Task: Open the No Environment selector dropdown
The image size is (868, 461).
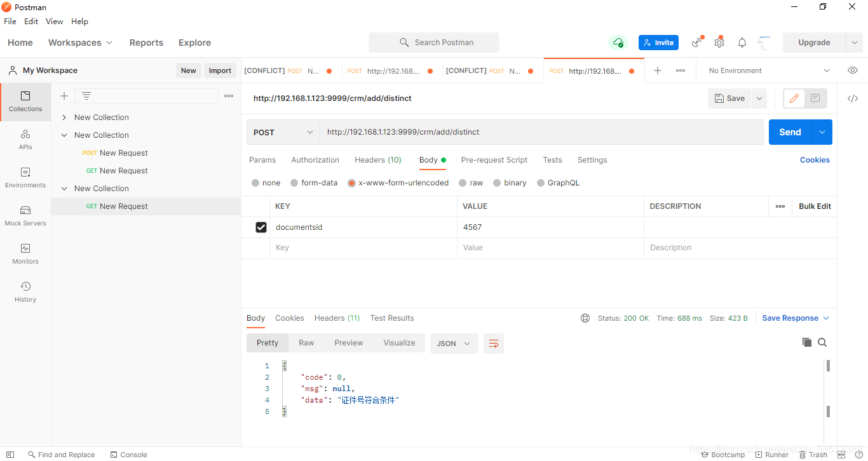Action: [x=770, y=70]
